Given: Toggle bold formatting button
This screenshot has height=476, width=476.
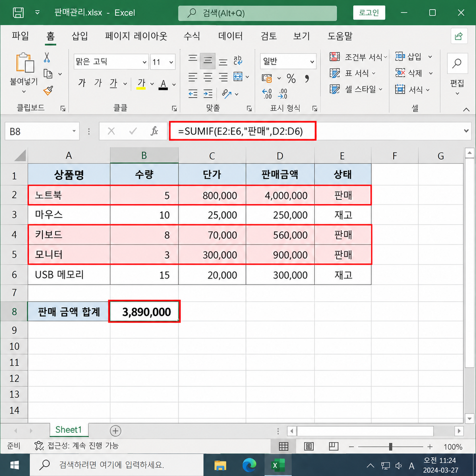Looking at the screenshot, I should point(82,83).
